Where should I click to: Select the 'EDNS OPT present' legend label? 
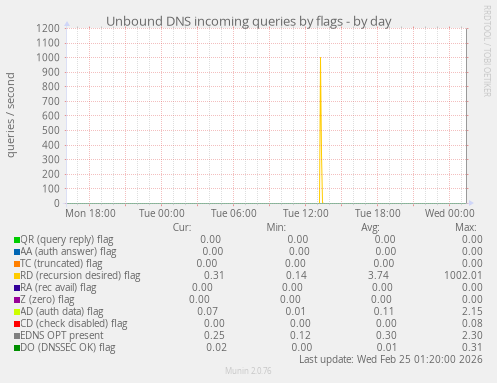pyautogui.click(x=62, y=336)
